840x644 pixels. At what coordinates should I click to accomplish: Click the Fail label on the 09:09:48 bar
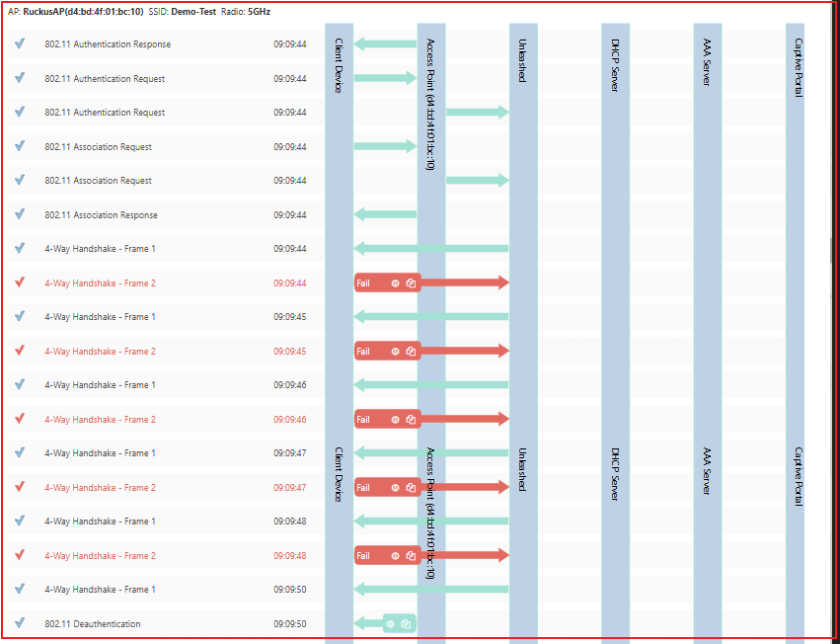(363, 556)
